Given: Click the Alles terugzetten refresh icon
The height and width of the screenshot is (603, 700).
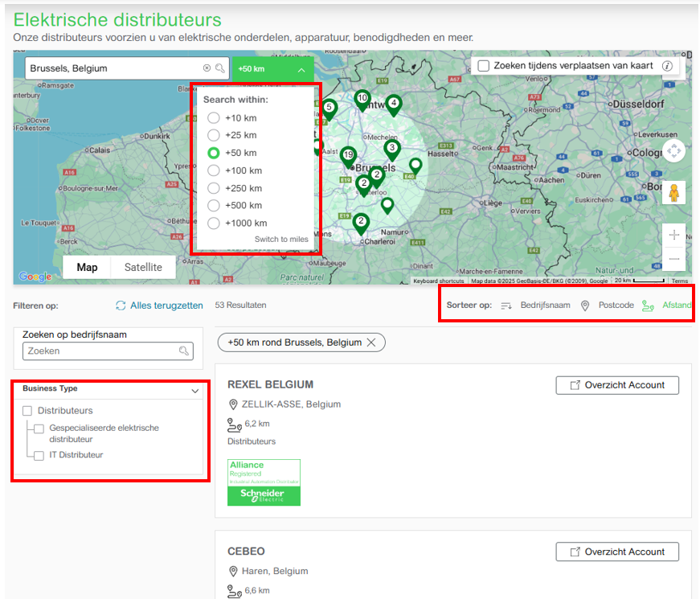Looking at the screenshot, I should point(121,306).
